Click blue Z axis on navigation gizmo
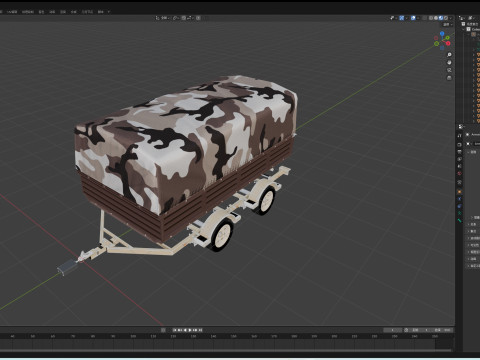Screen dimensions: 480x360 click(x=442, y=34)
